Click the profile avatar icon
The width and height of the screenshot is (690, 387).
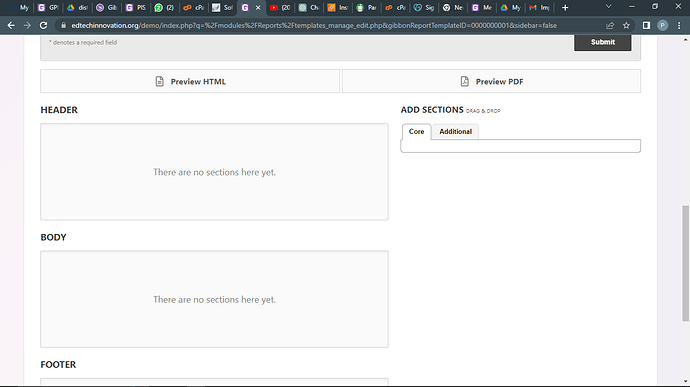point(662,26)
